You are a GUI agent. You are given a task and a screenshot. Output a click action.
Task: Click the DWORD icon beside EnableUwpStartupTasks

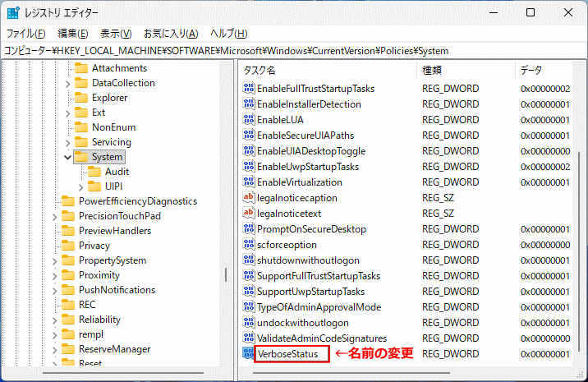(x=248, y=166)
